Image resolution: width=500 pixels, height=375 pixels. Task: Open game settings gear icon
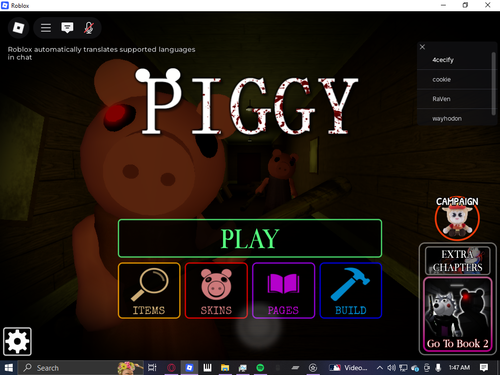[17, 341]
